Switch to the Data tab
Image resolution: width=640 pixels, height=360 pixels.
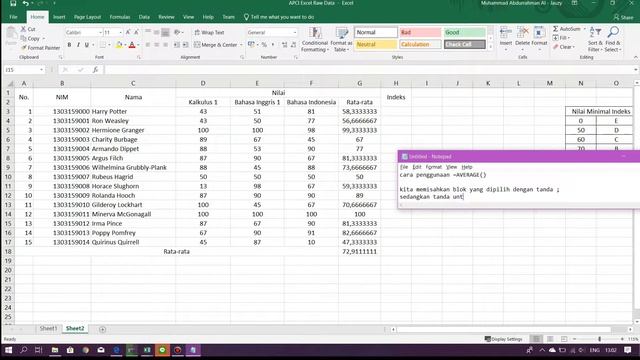(x=144, y=17)
